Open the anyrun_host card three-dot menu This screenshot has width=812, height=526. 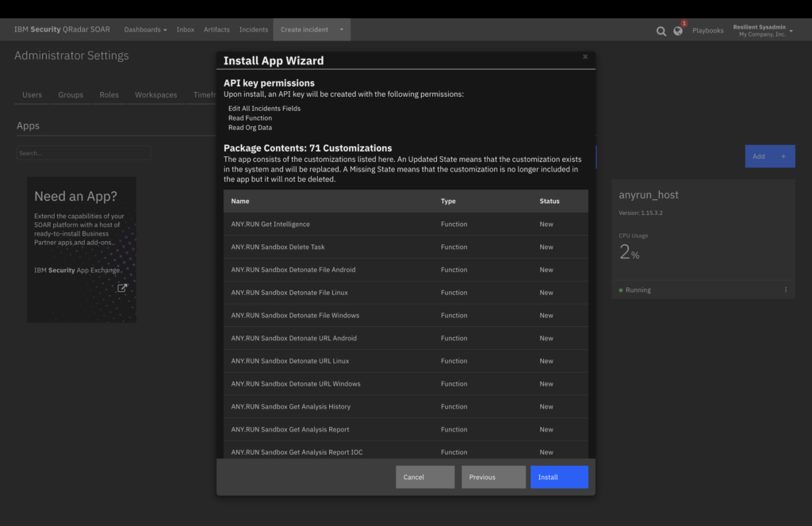[786, 290]
